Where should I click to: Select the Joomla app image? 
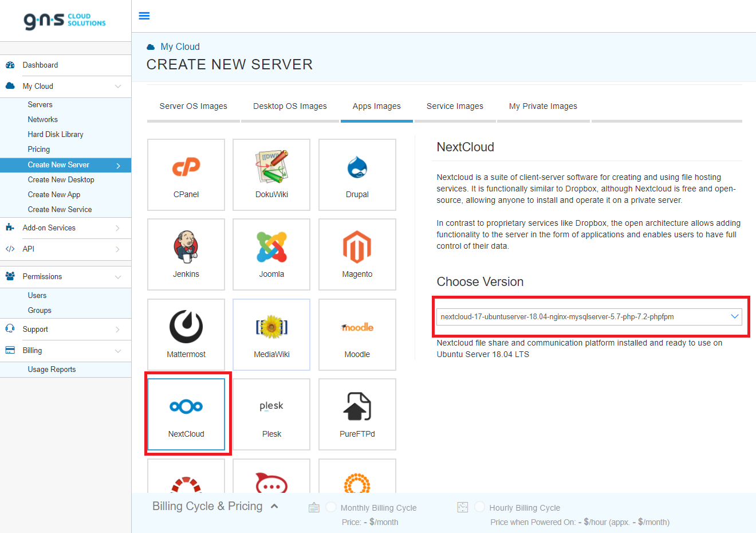[271, 254]
